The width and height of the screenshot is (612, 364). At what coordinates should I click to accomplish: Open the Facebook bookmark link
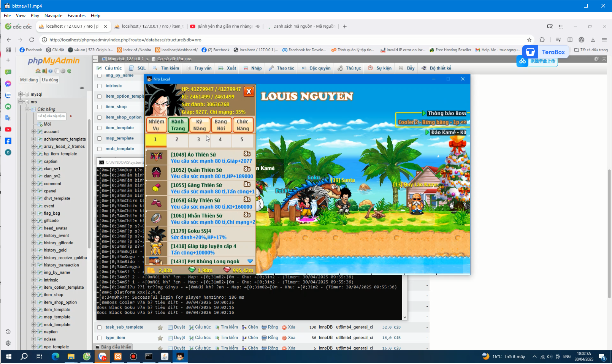click(30, 50)
